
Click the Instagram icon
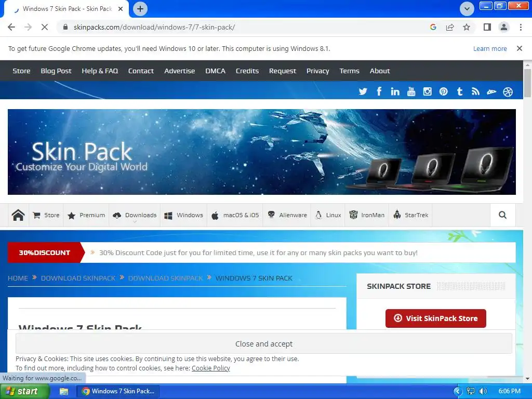[427, 91]
